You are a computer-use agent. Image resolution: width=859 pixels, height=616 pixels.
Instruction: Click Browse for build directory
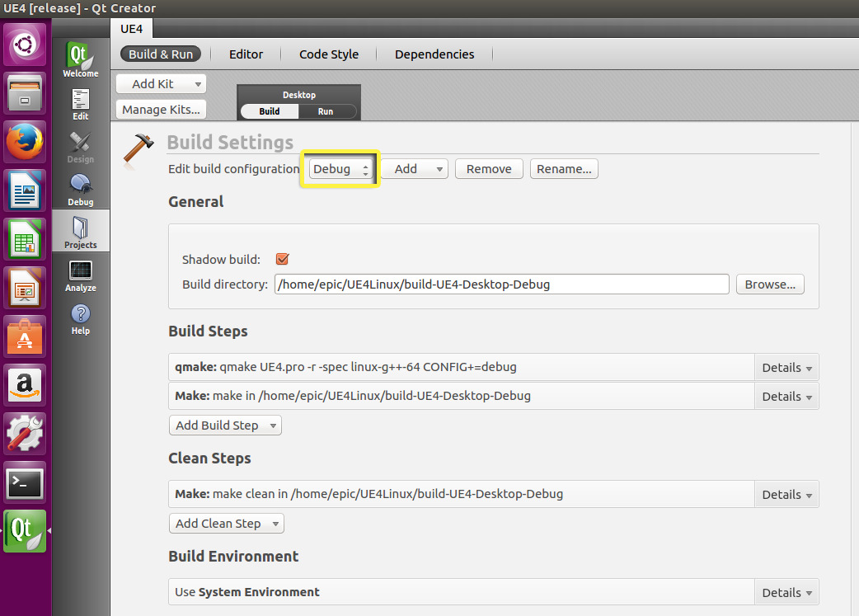tap(769, 284)
